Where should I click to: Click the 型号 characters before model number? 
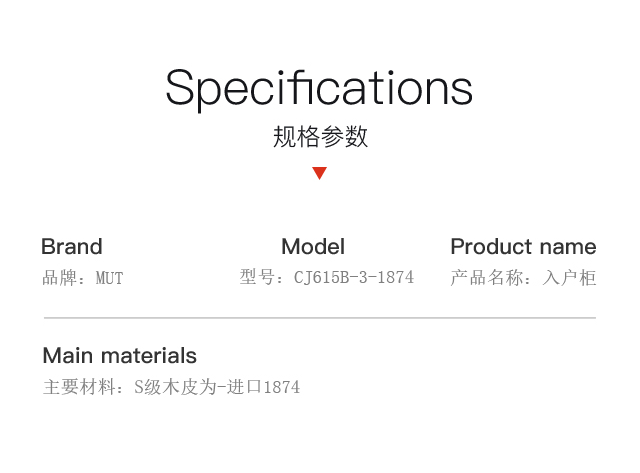click(x=257, y=277)
